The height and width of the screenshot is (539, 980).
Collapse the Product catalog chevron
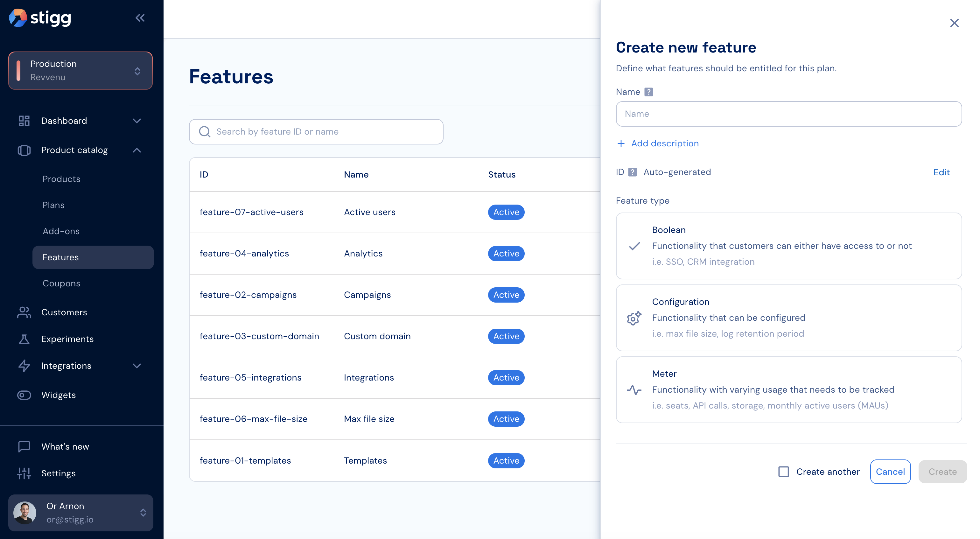(x=137, y=150)
